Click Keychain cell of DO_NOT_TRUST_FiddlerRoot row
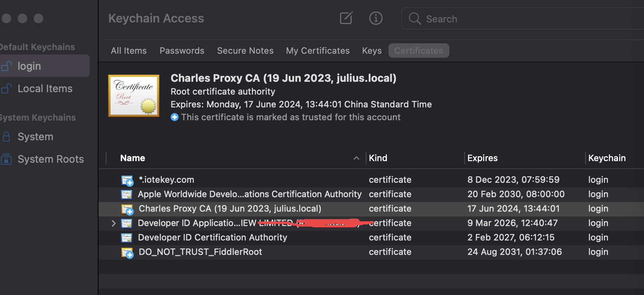Viewport: 644px width, 295px height. coord(598,252)
